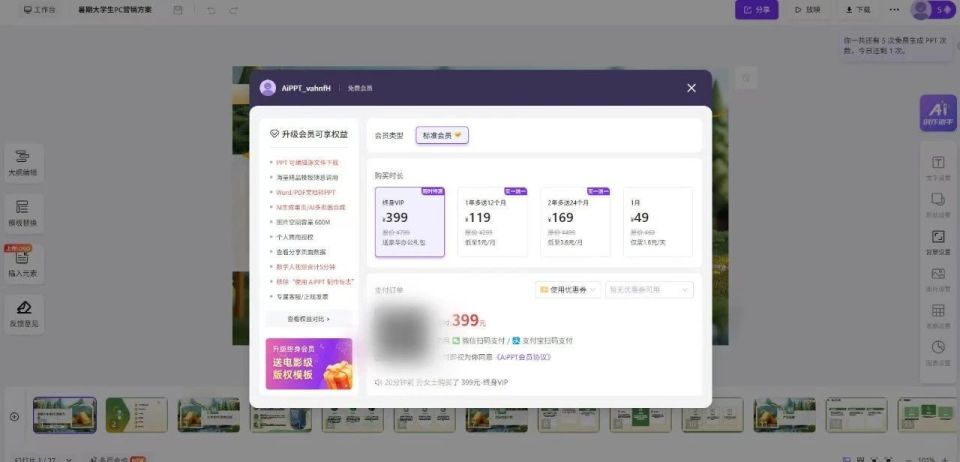This screenshot has width=960, height=462.
Task: Open 背景设置 background settings
Action: (x=938, y=242)
